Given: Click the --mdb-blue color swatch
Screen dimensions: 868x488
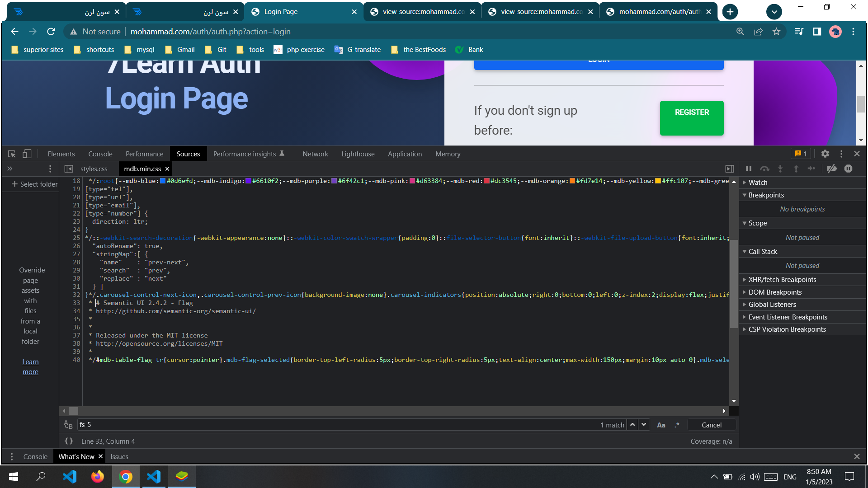Looking at the screenshot, I should (163, 181).
